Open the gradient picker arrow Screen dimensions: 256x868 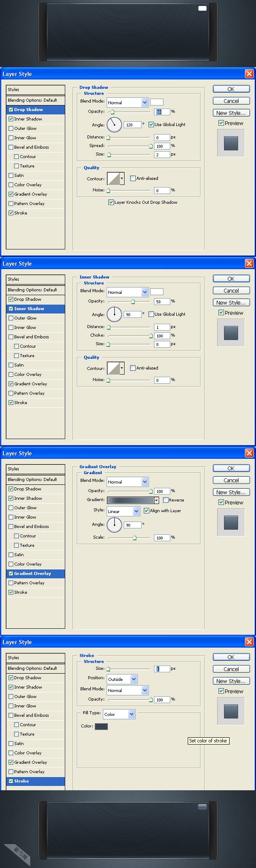[x=157, y=500]
